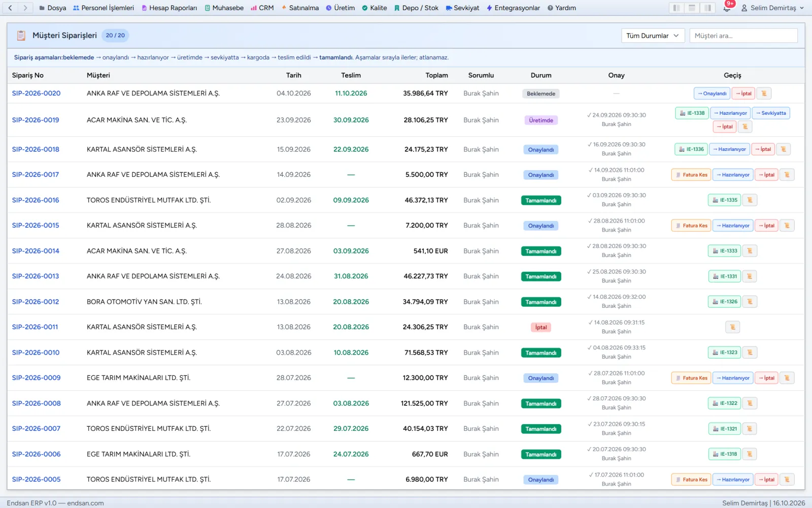Open work order IE-1338

coord(692,113)
